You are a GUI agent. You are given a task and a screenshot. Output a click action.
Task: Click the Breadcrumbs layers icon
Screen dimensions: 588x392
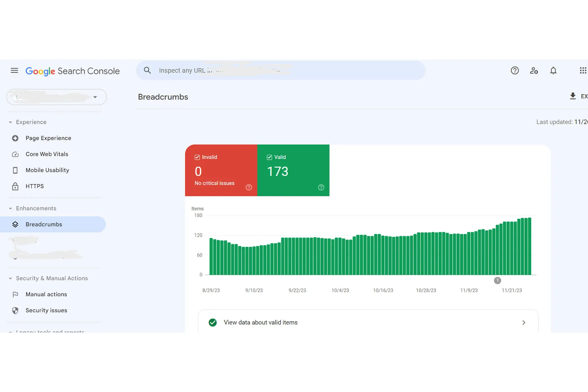[15, 224]
